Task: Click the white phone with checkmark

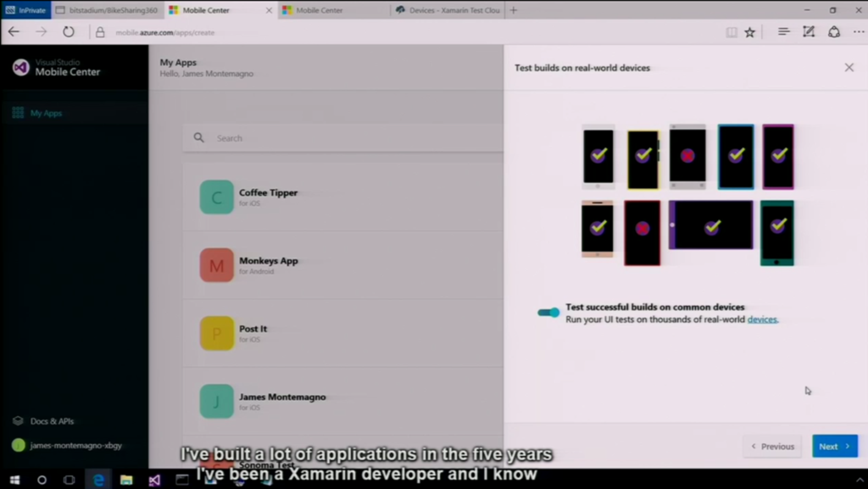Action: click(x=598, y=157)
